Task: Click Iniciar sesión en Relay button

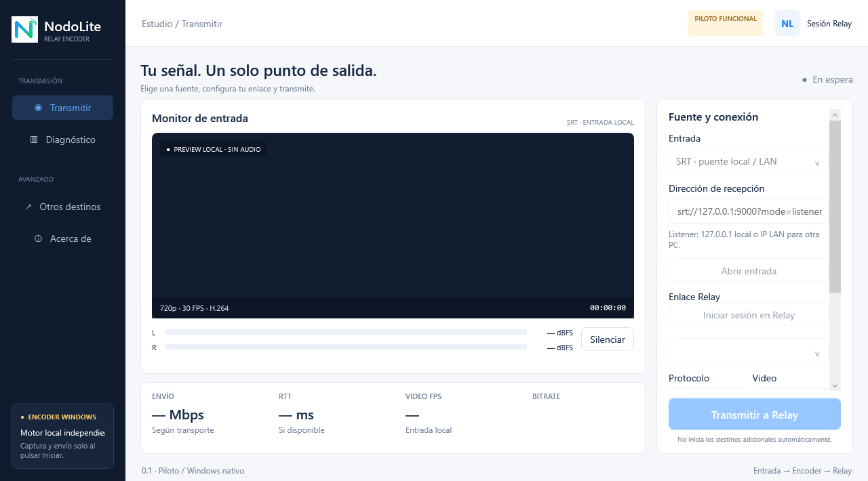Action: point(749,315)
